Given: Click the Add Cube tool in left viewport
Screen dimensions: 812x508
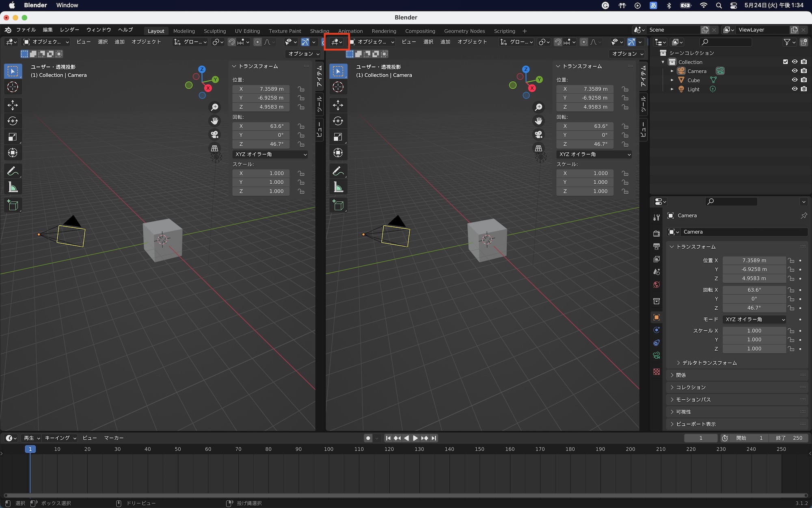Looking at the screenshot, I should (x=13, y=205).
